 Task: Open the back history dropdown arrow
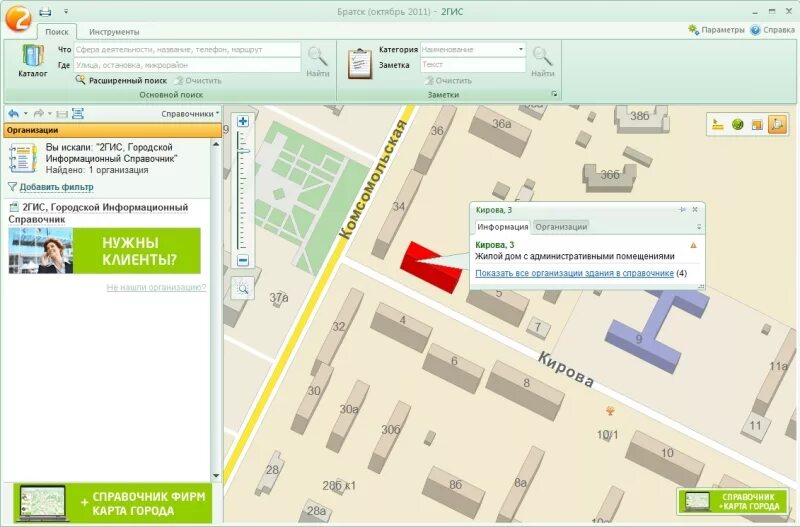(26, 113)
